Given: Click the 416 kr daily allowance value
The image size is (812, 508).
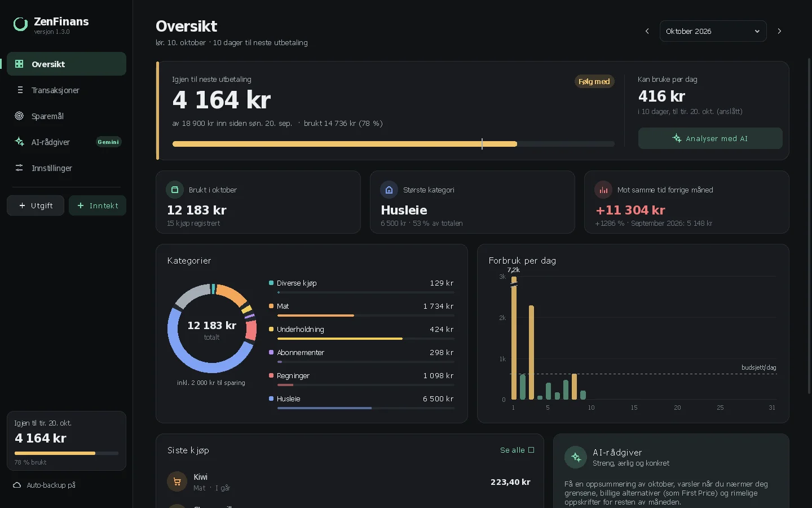Looking at the screenshot, I should (661, 97).
